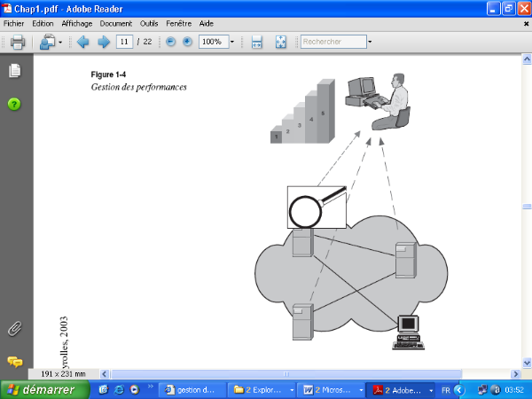The width and height of the screenshot is (532, 399).
Task: Click the total pages label 22
Action: pos(147,42)
